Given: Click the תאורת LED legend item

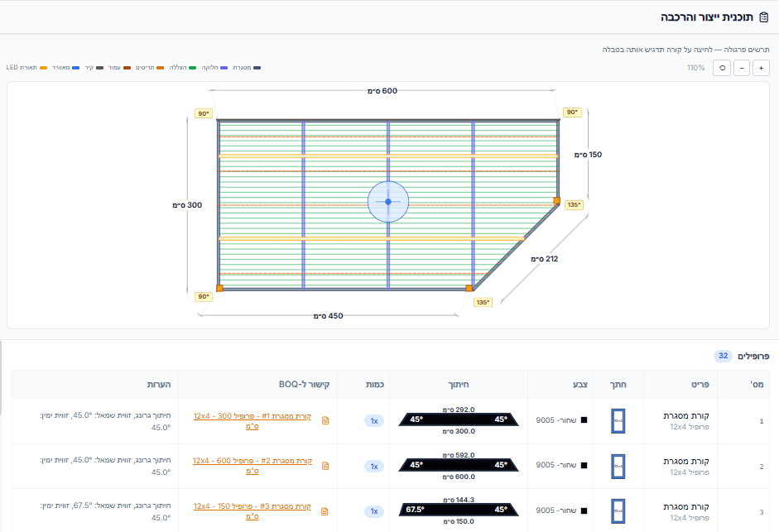Looking at the screenshot, I should click(x=26, y=67).
